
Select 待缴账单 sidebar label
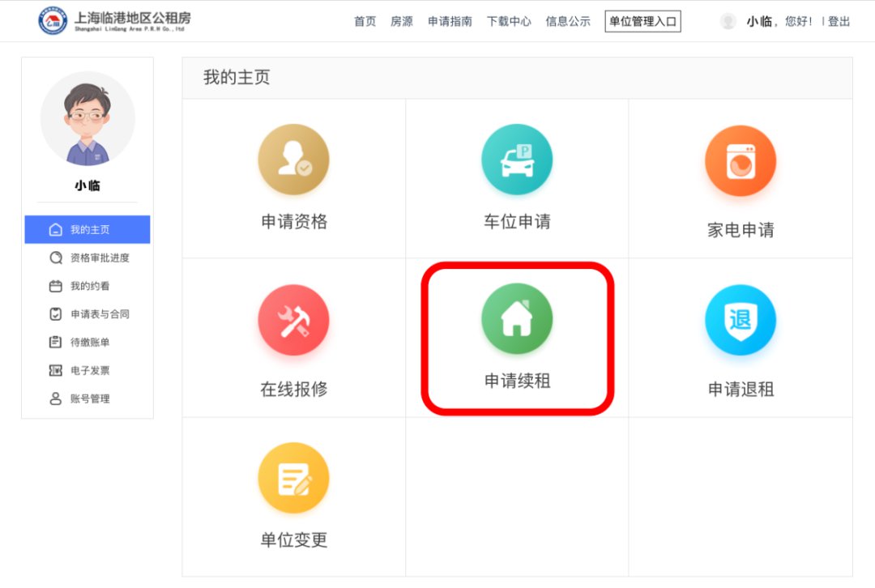[x=90, y=342]
